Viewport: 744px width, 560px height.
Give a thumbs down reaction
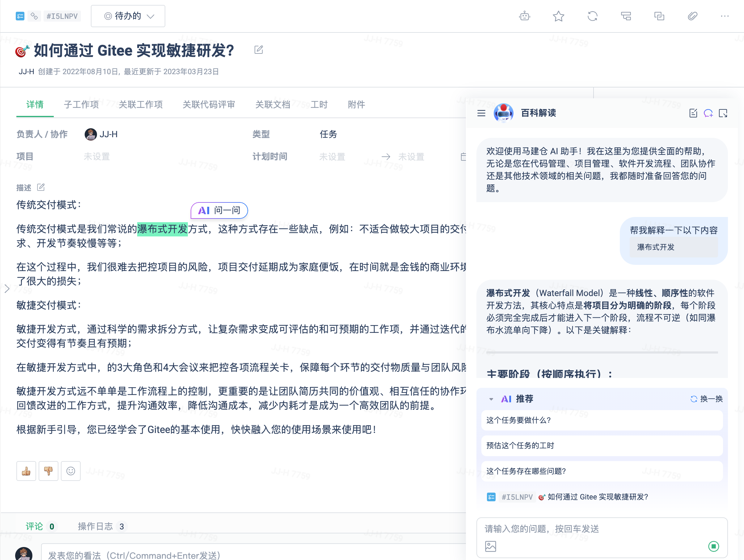49,471
